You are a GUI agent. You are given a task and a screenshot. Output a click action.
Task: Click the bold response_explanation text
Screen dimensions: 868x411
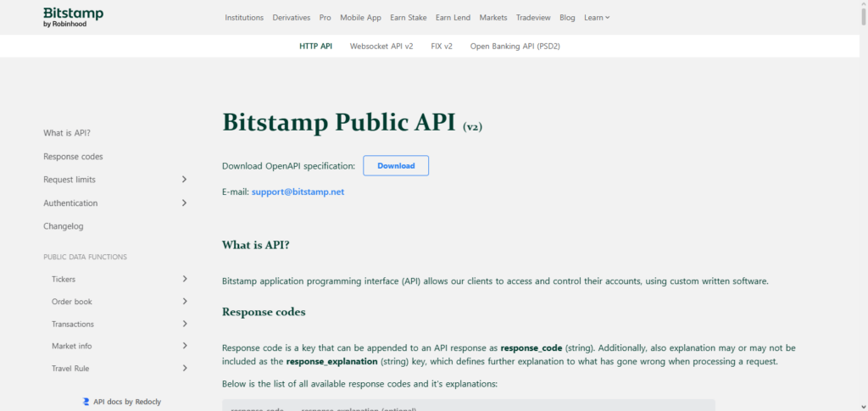click(332, 362)
